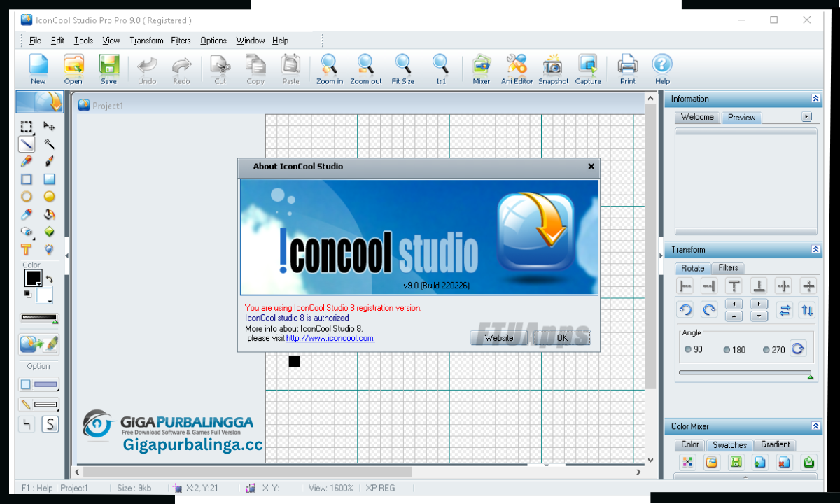Select the paint bucket fill tool
The height and width of the screenshot is (504, 840).
(49, 214)
